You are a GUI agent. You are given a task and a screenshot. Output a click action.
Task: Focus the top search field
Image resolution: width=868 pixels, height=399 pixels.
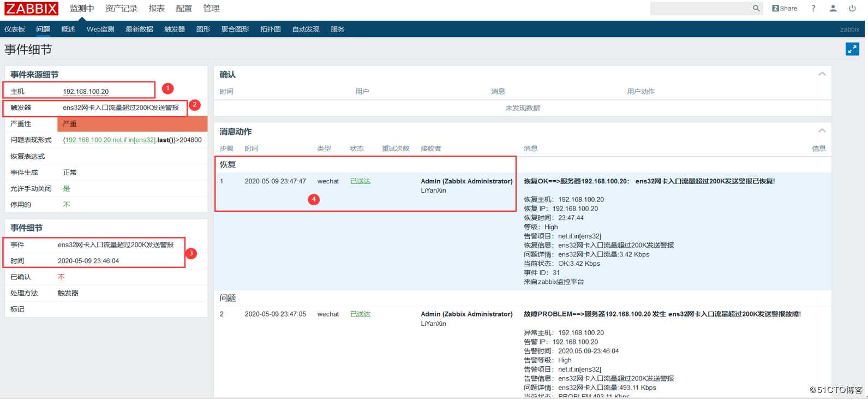pos(701,8)
